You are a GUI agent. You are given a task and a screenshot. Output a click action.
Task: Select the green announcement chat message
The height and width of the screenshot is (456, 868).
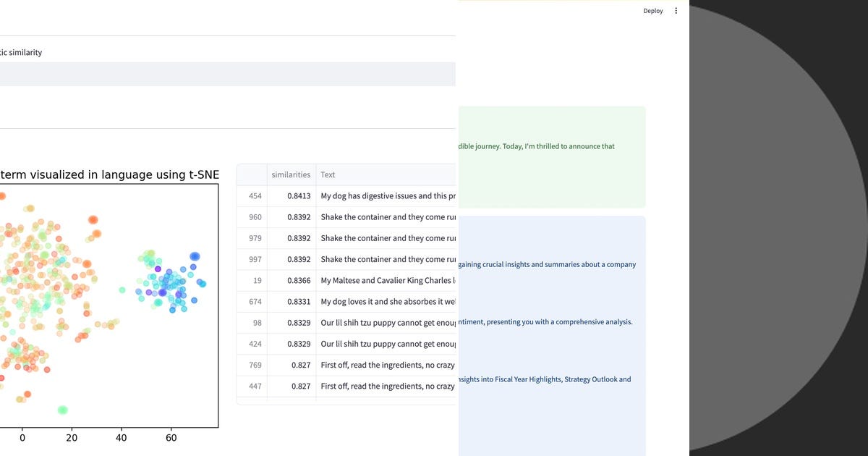pyautogui.click(x=550, y=156)
